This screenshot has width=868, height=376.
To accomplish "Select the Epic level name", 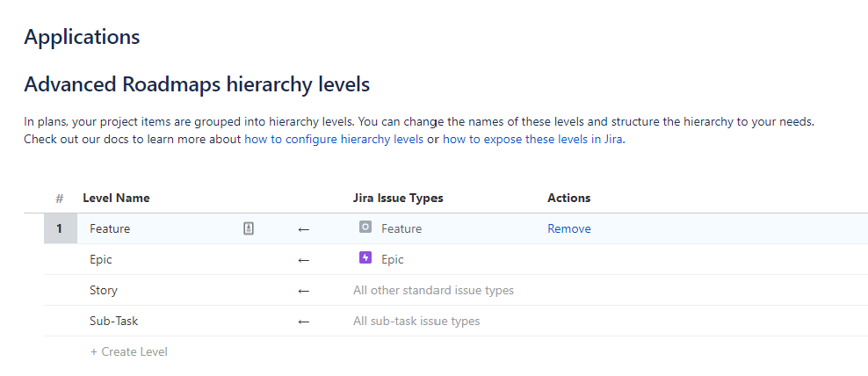I will 101,259.
